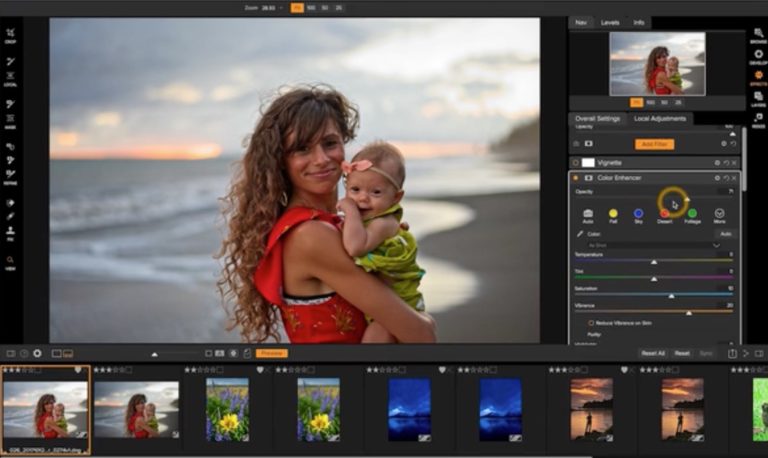Reset the Vignette filter
768x458 pixels.
click(x=726, y=163)
